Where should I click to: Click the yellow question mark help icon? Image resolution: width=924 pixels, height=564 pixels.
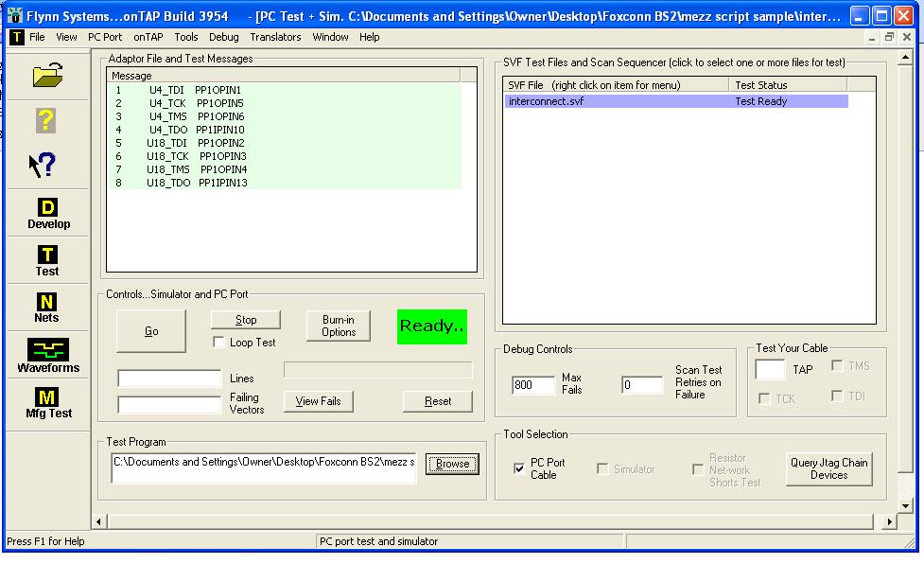click(46, 121)
